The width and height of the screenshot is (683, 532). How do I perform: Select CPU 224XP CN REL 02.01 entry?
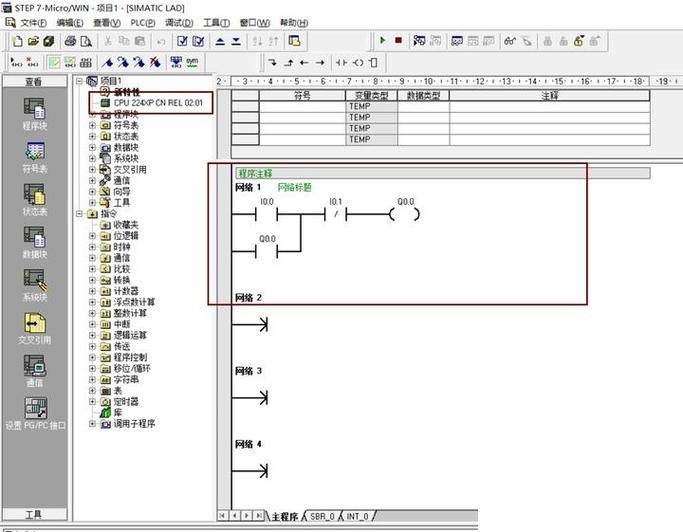[x=158, y=103]
